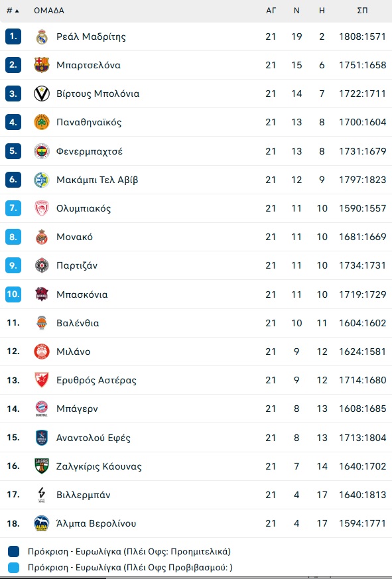Click the Ν wins column header
The width and height of the screenshot is (392, 579).
click(x=296, y=11)
